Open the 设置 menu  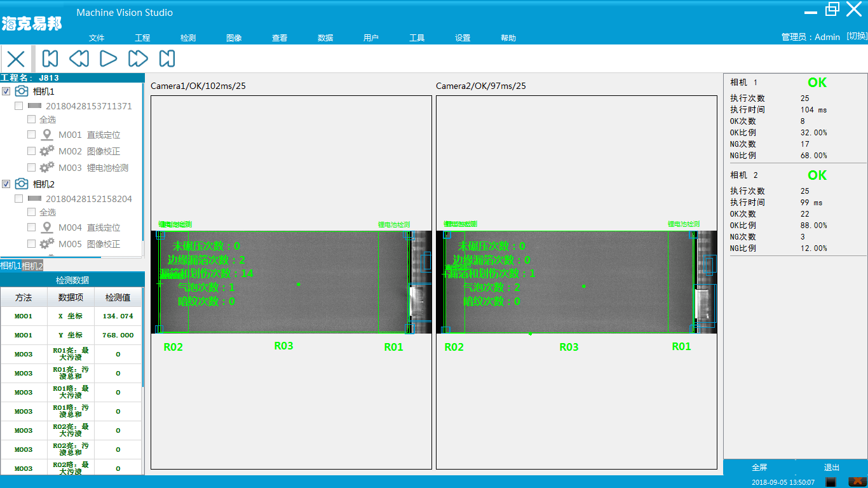[463, 38]
